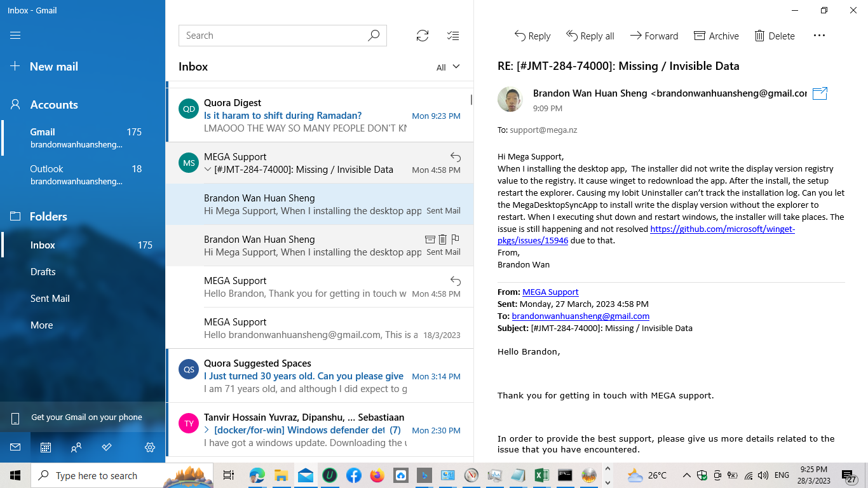Collapse the navigation pane with the hamburger

15,36
